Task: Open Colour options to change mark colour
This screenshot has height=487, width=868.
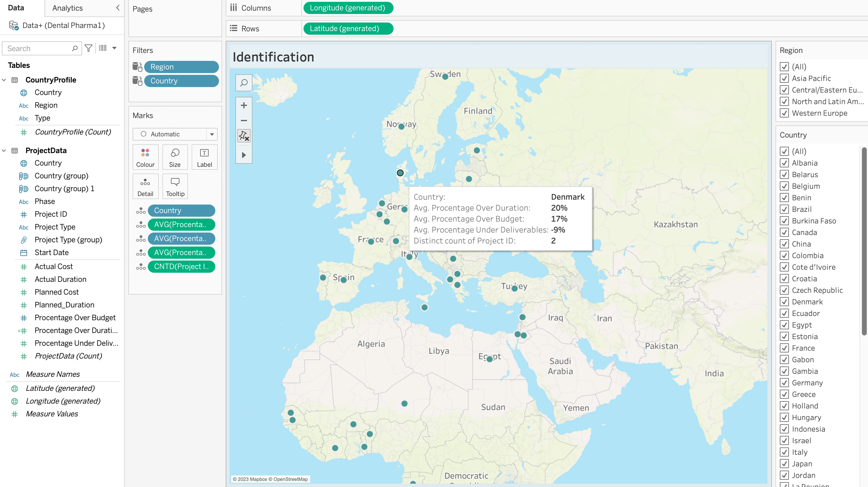Action: (x=145, y=157)
